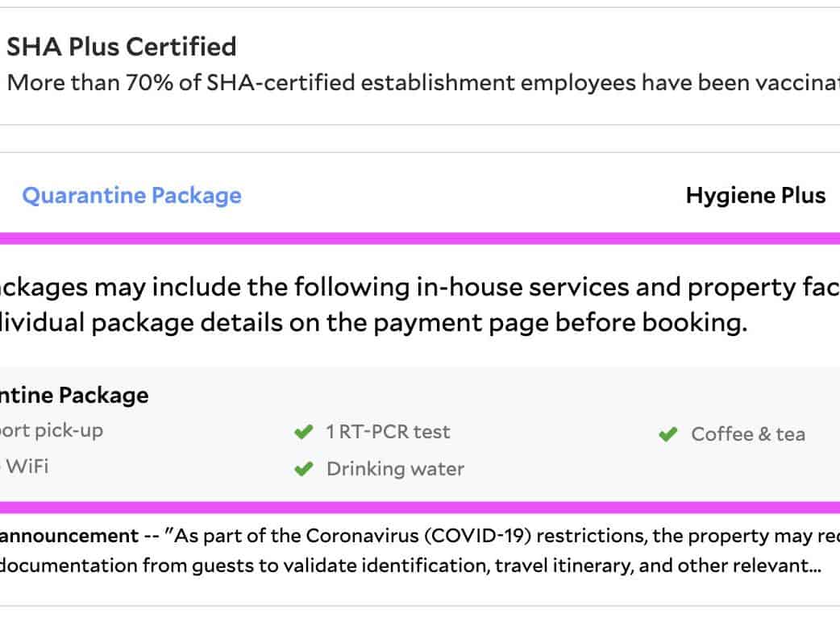The image size is (840, 622).
Task: Click the green checkmark beside 1 RT-PCR test
Action: point(303,433)
